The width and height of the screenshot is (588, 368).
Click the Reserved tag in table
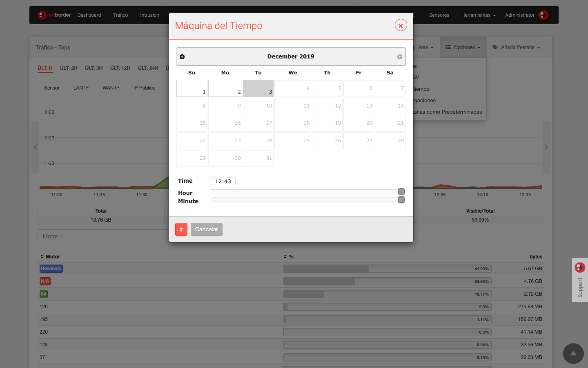click(51, 269)
